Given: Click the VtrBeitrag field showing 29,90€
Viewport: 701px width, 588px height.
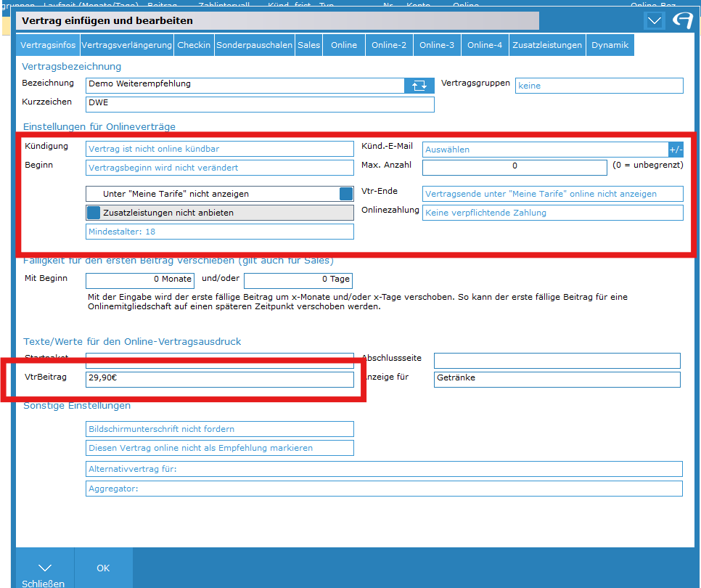Looking at the screenshot, I should tap(219, 380).
